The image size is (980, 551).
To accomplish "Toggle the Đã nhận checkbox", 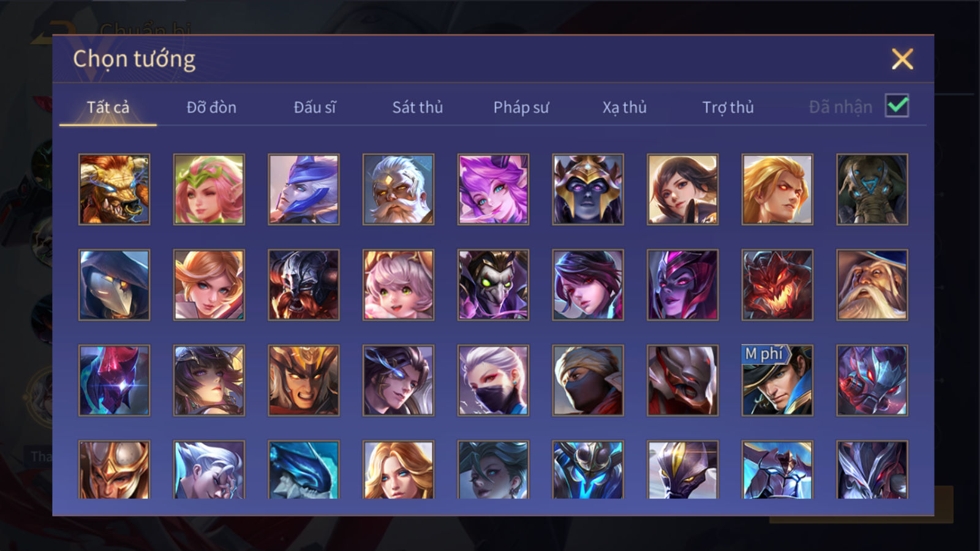I will 897,106.
